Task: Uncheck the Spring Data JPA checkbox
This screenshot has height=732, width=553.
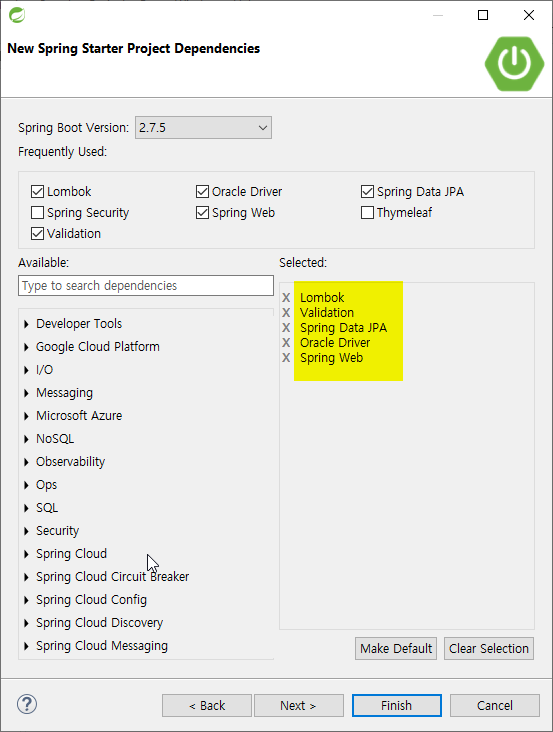Action: (x=367, y=191)
